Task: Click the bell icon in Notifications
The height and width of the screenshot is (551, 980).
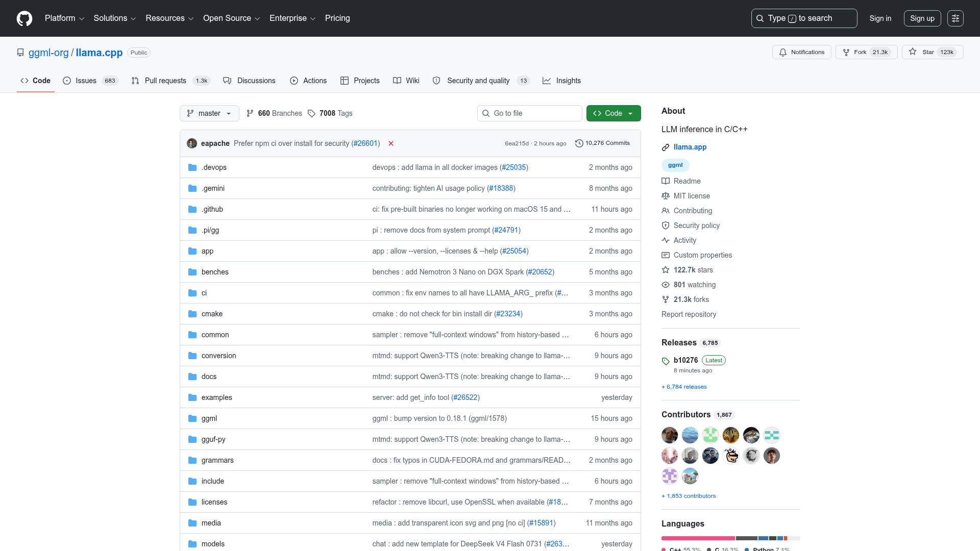Action: (x=783, y=52)
